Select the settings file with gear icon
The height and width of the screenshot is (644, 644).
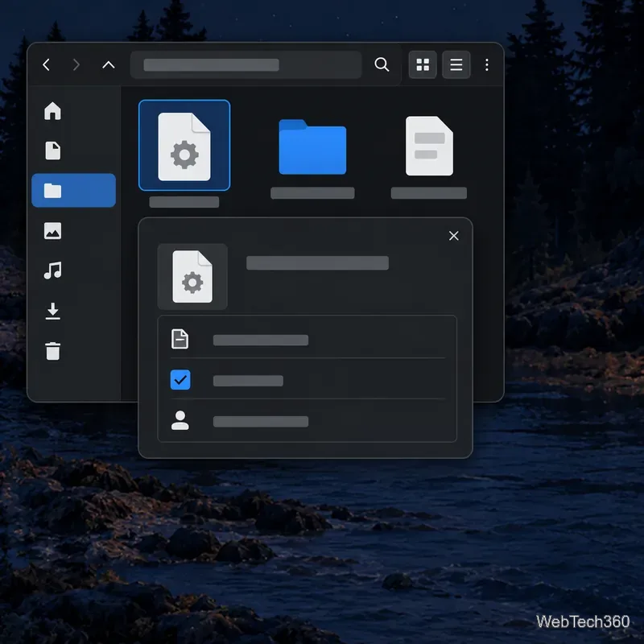tap(184, 146)
